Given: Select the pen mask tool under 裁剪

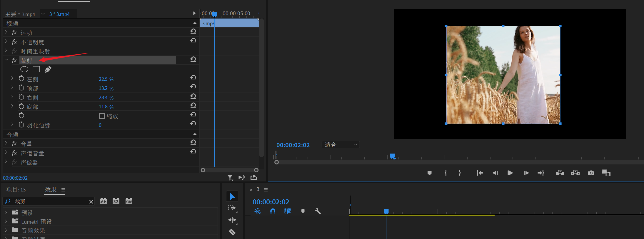Looking at the screenshot, I should [48, 69].
